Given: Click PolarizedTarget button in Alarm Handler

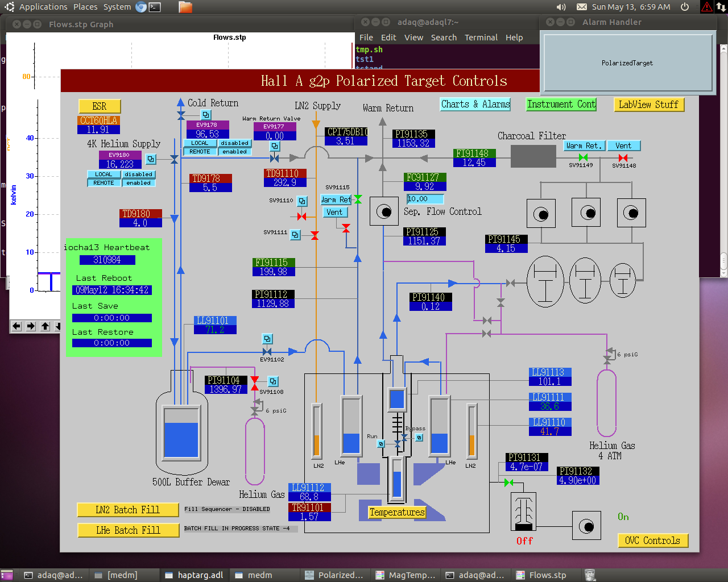Looking at the screenshot, I should [627, 63].
